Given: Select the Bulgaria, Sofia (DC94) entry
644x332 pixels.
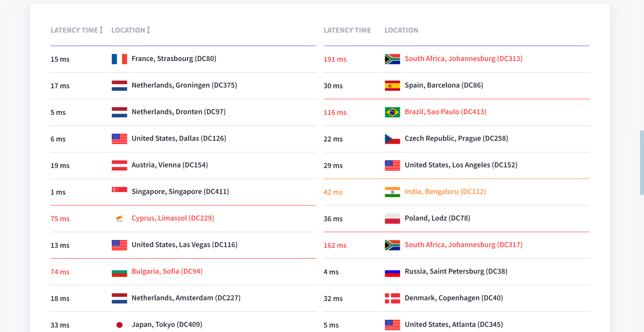Looking at the screenshot, I should [167, 271].
